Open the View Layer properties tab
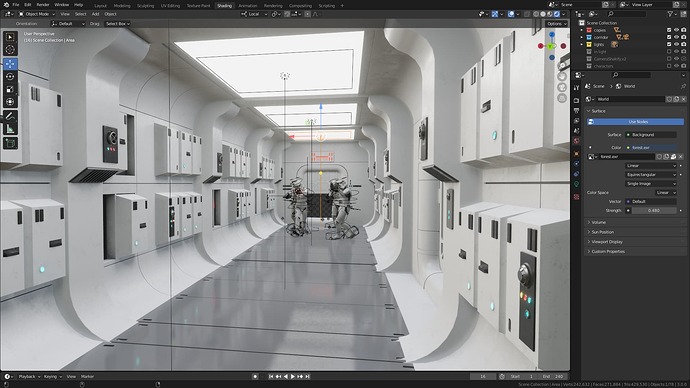The height and width of the screenshot is (388, 690). coord(576,121)
